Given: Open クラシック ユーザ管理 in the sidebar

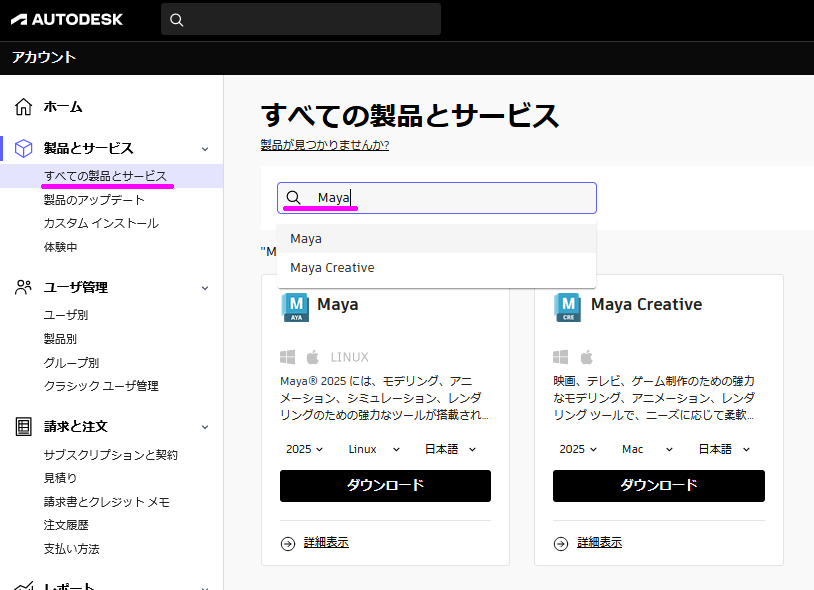Looking at the screenshot, I should pyautogui.click(x=101, y=386).
